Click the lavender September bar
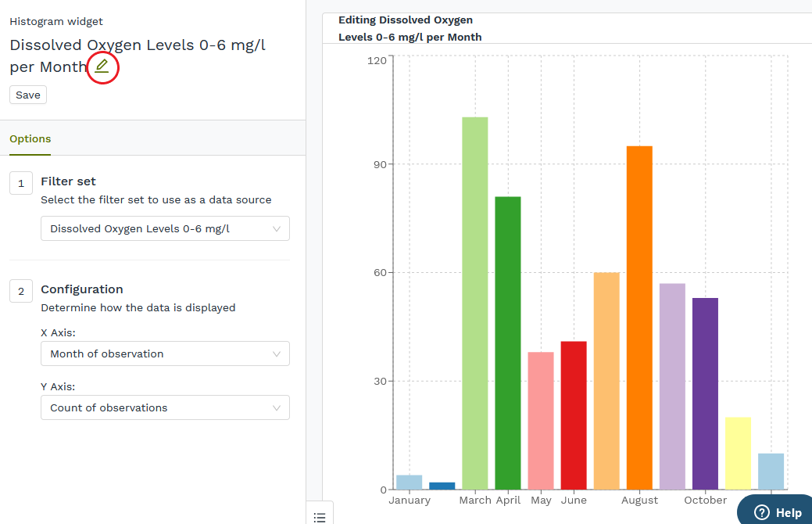Screen dimensions: 812x524 (672, 386)
